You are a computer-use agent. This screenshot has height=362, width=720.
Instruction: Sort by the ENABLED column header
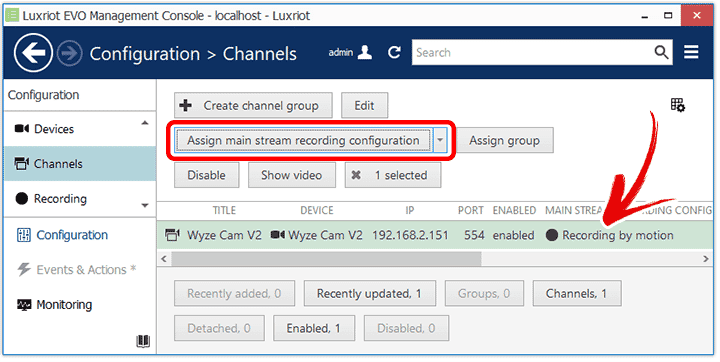click(514, 210)
